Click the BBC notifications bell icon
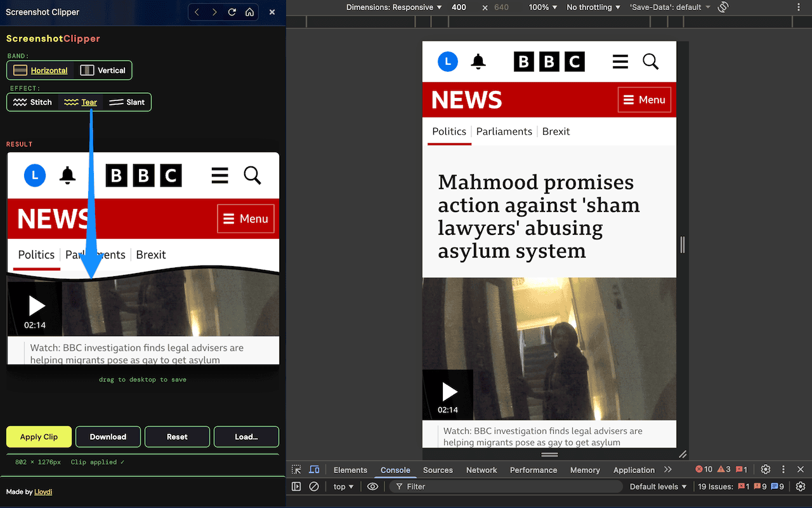Viewport: 812px width, 508px height. coord(478,62)
